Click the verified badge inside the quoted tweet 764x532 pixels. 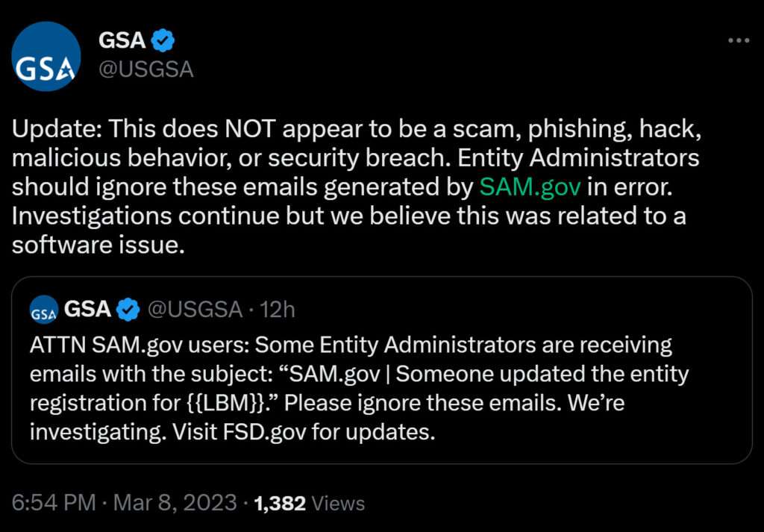[x=129, y=309]
